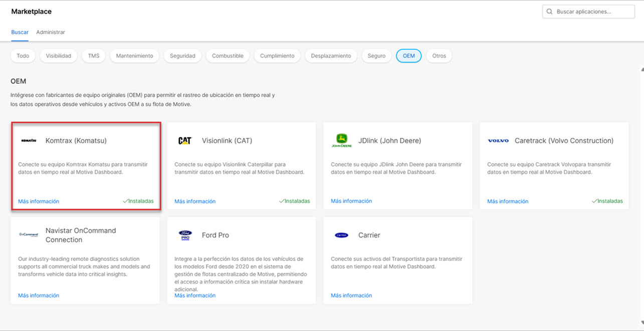The height and width of the screenshot is (331, 644).
Task: Click the scrollbar down arrow
Action: 642,322
